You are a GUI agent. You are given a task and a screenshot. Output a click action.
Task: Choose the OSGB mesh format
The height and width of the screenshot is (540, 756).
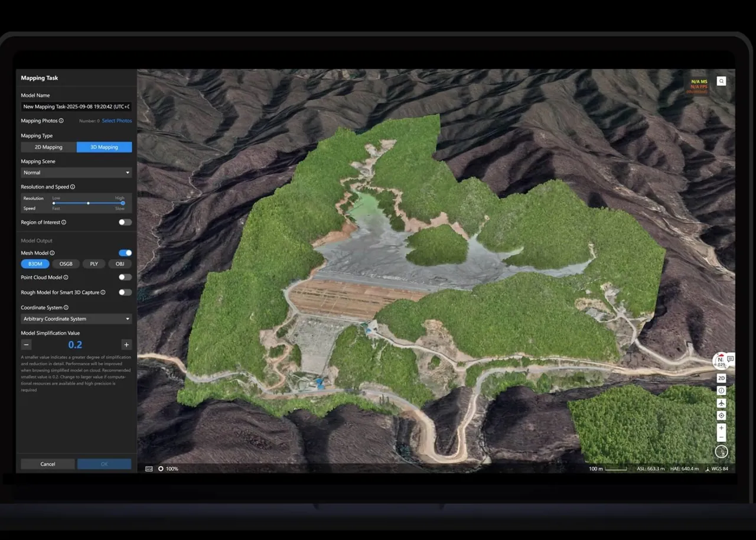(x=66, y=264)
